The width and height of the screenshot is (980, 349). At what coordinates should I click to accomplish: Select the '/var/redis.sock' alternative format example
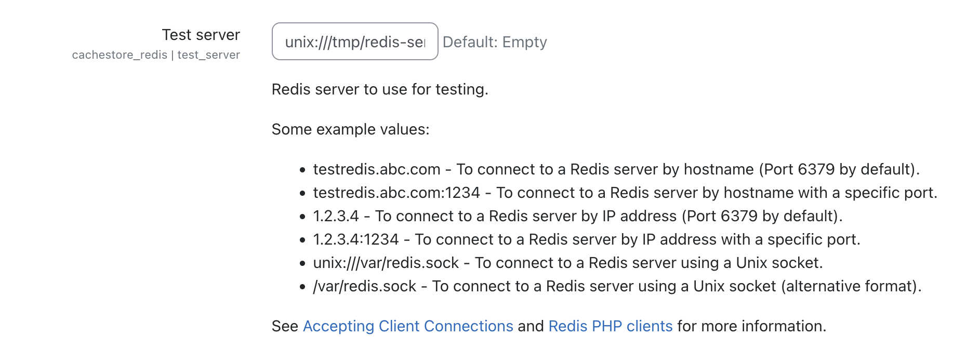click(x=617, y=286)
